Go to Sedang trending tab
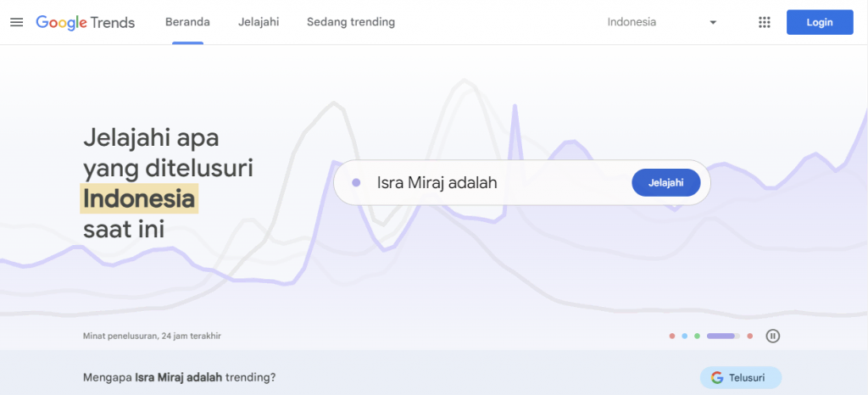 351,22
